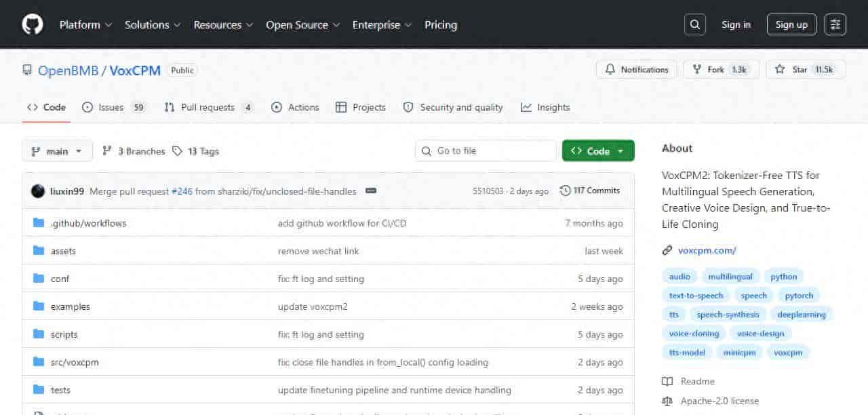Open the 117 Commits history
The height and width of the screenshot is (415, 868).
click(x=590, y=191)
